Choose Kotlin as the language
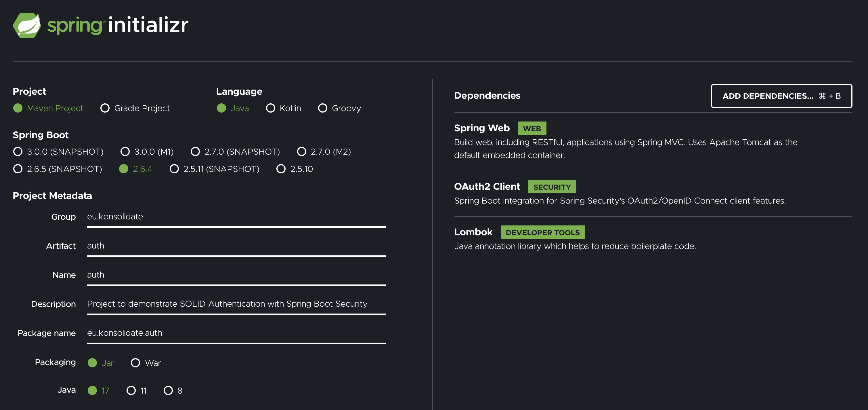Viewport: 868px width, 410px height. (283, 108)
